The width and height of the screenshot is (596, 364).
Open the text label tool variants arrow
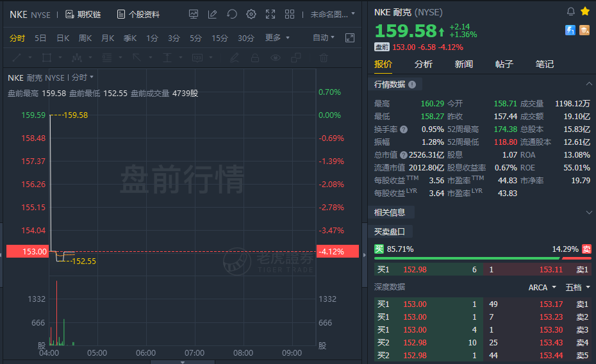(x=211, y=58)
